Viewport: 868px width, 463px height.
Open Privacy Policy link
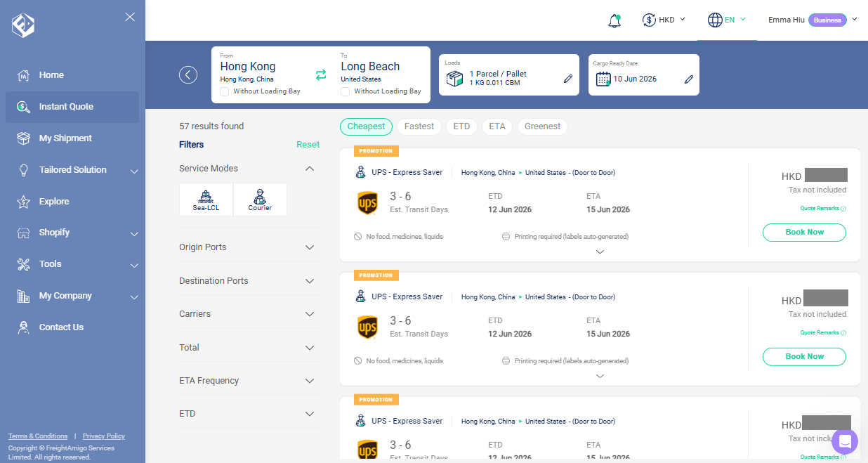(104, 436)
